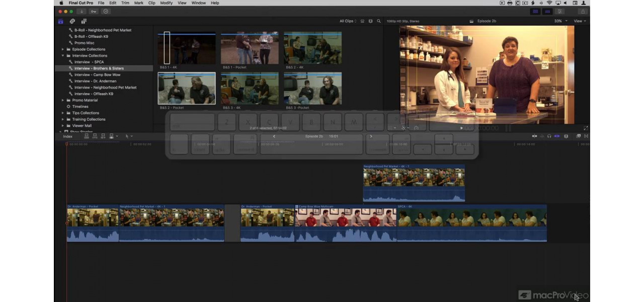
Task: Toggle solo headphones button
Action: pos(549,136)
